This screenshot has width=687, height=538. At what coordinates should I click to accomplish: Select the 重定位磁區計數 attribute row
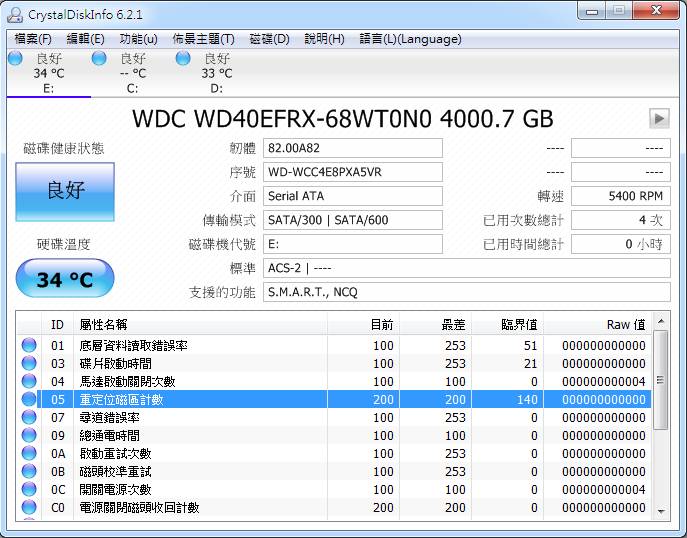point(334,399)
